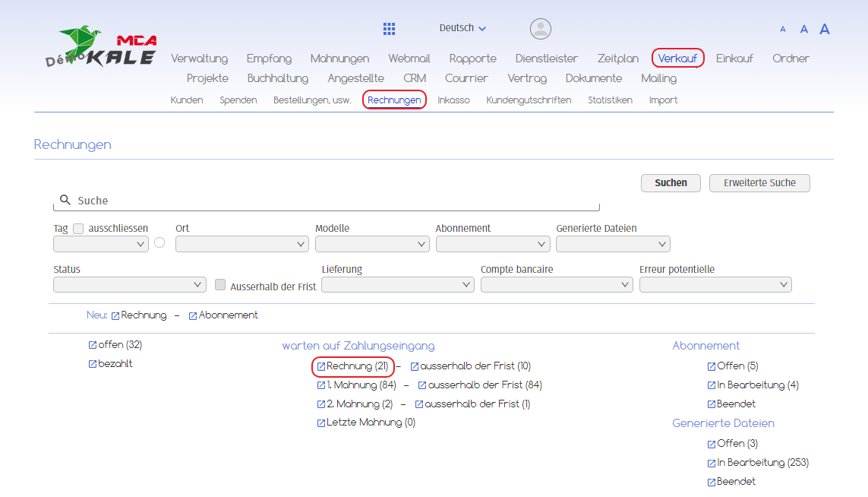Open Generierte Dateien In Bearbeitung (253)
The height and width of the screenshot is (497, 868).
(x=758, y=463)
